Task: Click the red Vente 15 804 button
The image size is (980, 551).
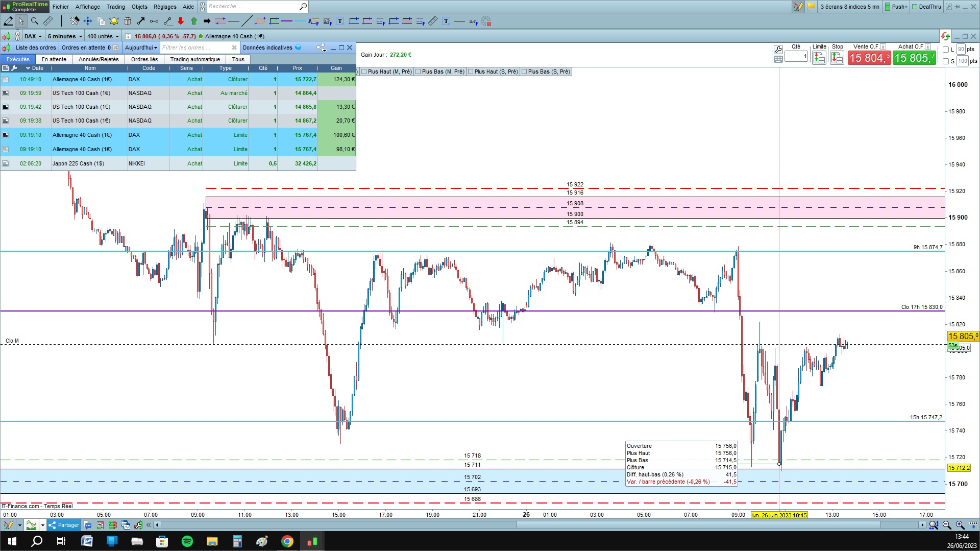Action: pyautogui.click(x=869, y=58)
